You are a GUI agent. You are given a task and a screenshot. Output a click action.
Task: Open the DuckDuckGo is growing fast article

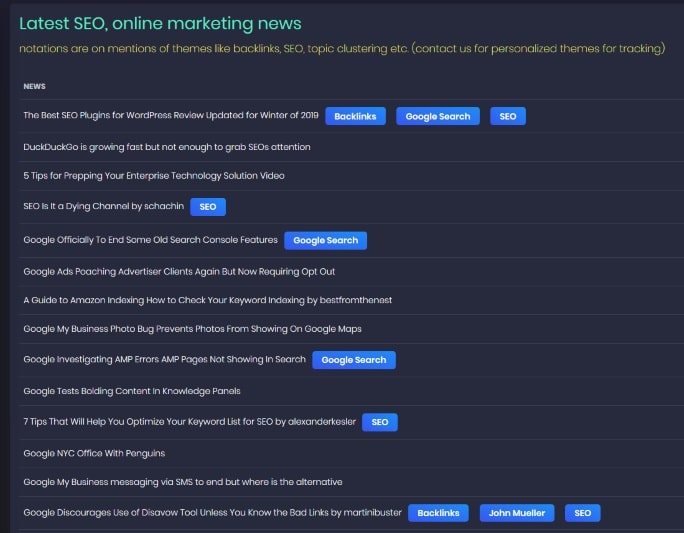click(167, 147)
